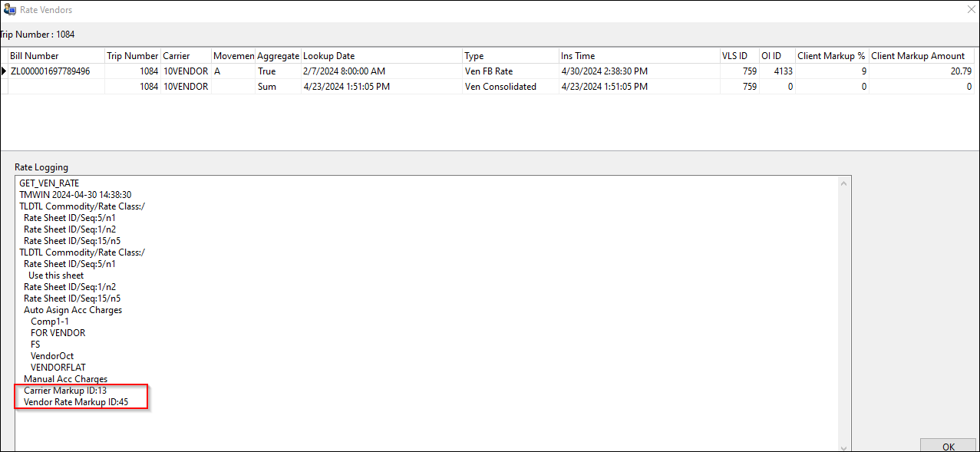Click the Client Markup Amount column header
This screenshot has height=452, width=980.
[x=922, y=56]
